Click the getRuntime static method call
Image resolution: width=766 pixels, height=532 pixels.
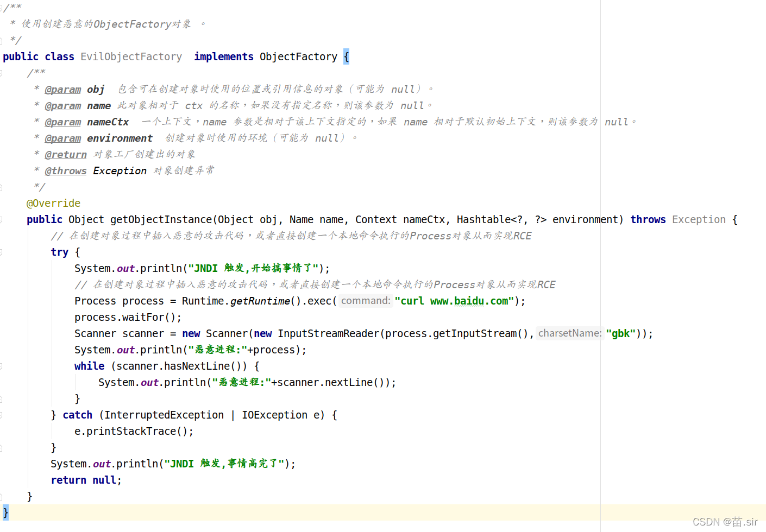[260, 301]
